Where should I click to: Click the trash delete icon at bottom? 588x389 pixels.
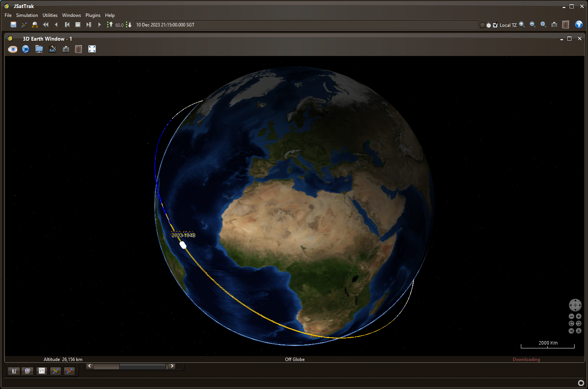click(14, 371)
